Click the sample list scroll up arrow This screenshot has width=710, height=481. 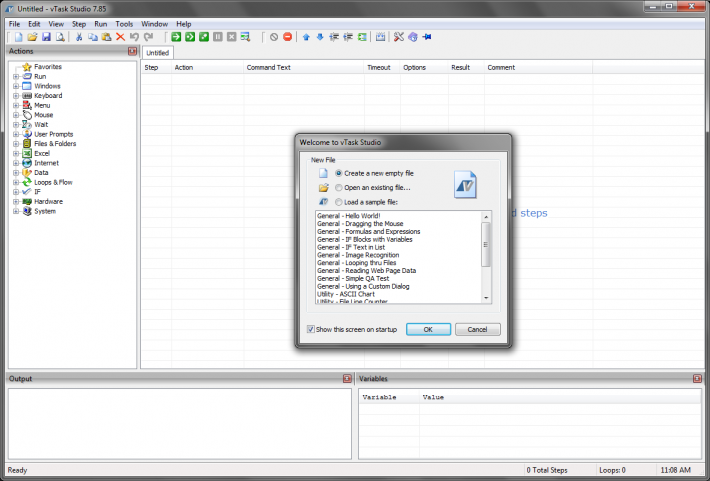click(x=486, y=217)
